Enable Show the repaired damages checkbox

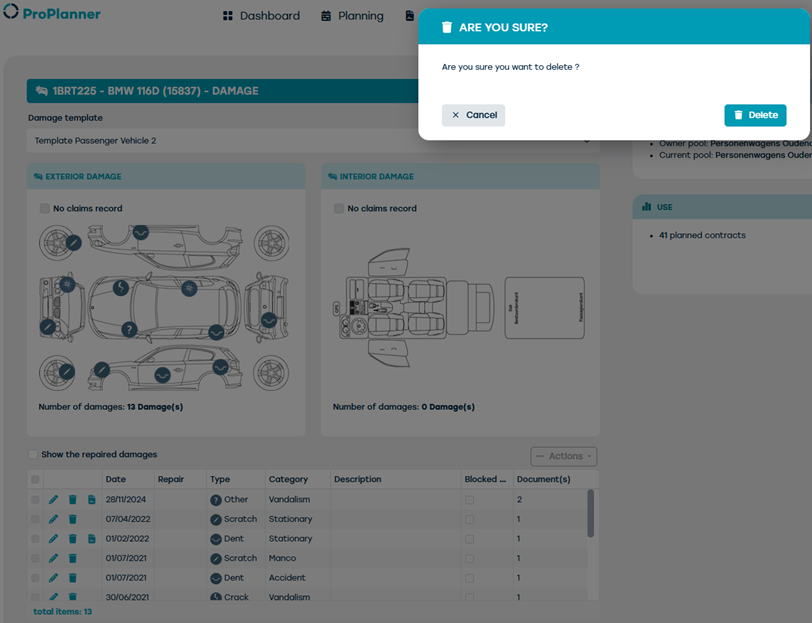33,454
